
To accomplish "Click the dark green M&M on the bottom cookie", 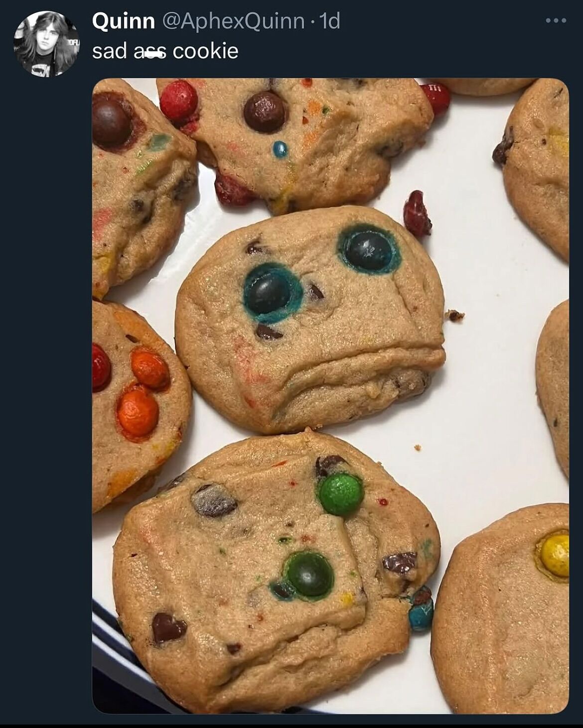I will (x=309, y=574).
